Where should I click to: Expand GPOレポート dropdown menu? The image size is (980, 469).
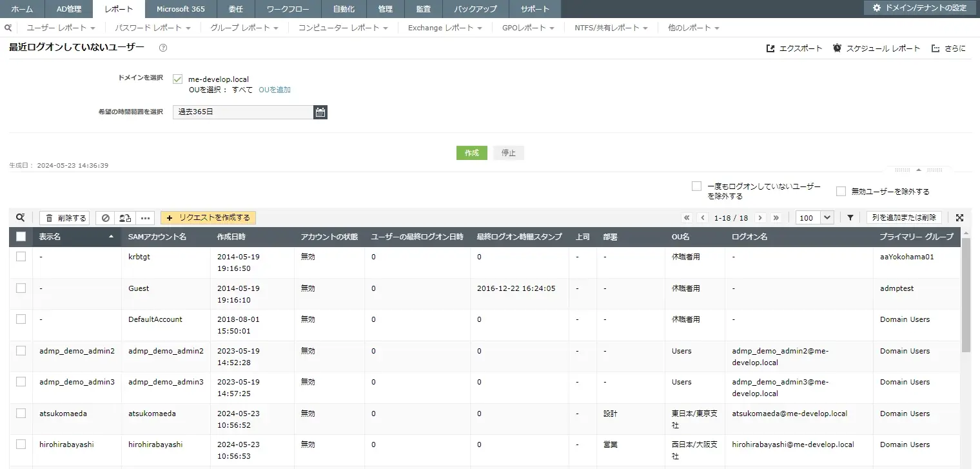click(x=528, y=28)
